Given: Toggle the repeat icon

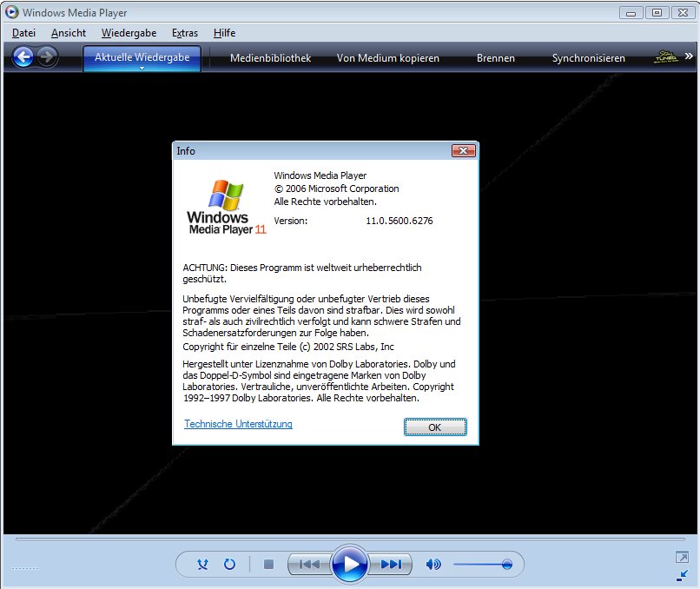Looking at the screenshot, I should click(229, 564).
